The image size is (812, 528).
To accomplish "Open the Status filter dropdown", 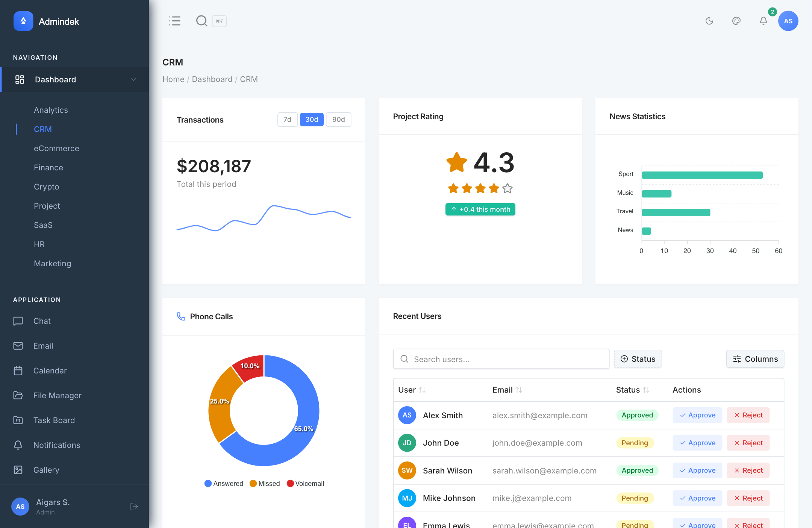I will [638, 359].
